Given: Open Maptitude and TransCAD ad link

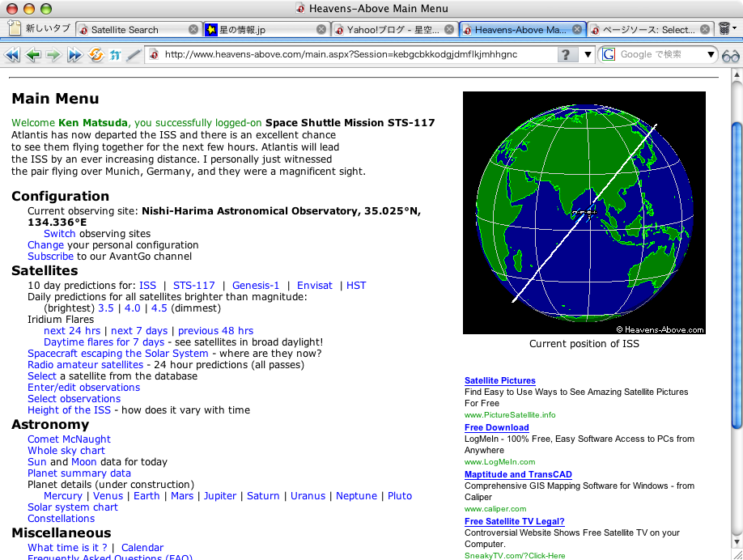Looking at the screenshot, I should (x=518, y=474).
